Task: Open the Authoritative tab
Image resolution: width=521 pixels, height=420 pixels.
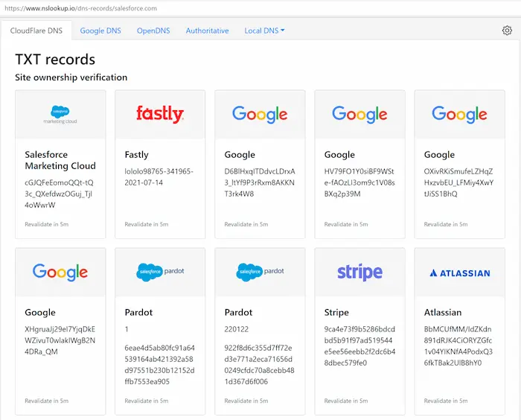Action: point(207,31)
